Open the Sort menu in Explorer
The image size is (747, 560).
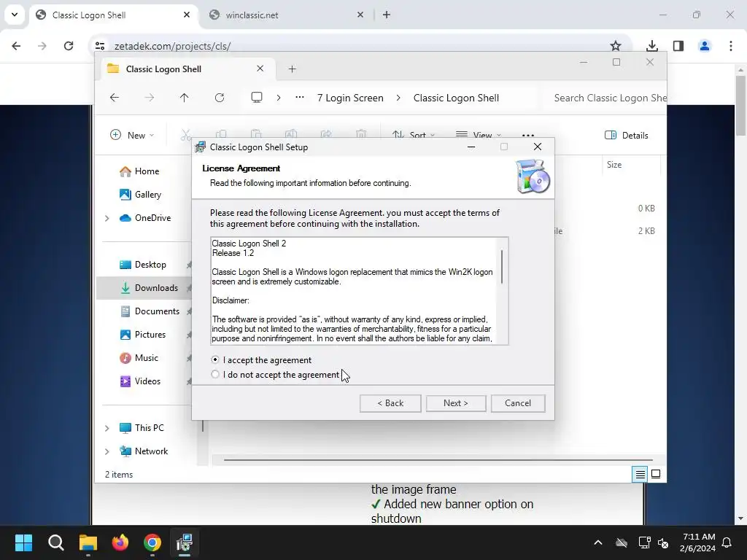tap(413, 136)
